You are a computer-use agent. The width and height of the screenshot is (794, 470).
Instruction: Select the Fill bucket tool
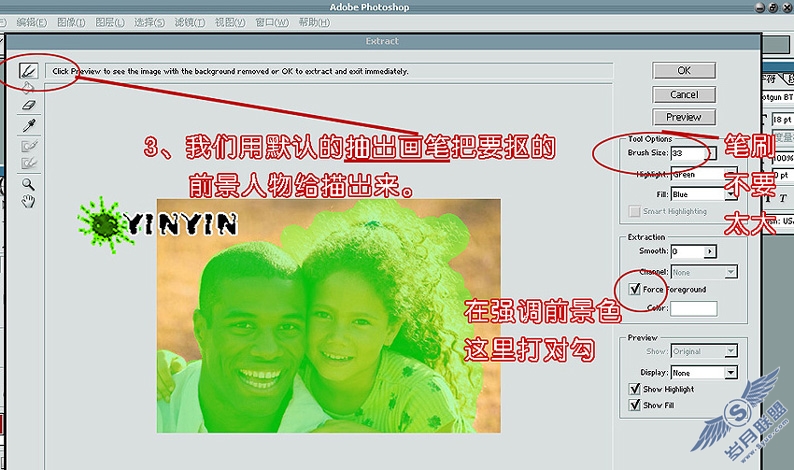(28, 87)
